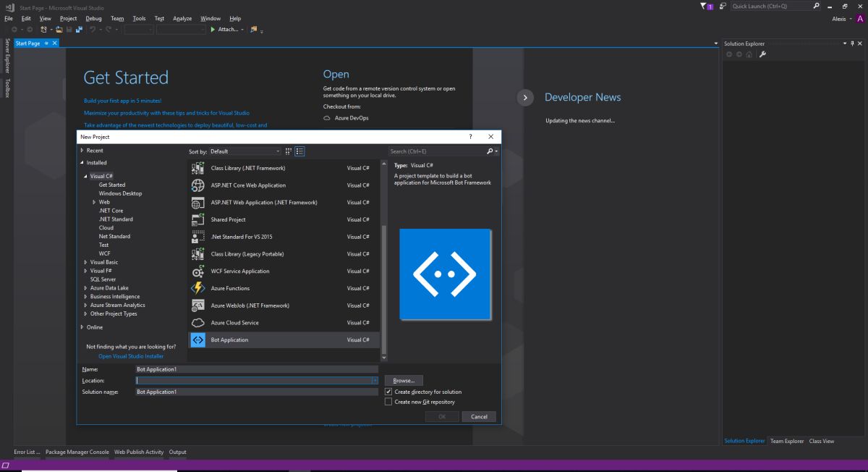Open the Alexis account dropdown
868x472 pixels.
[x=852, y=19]
